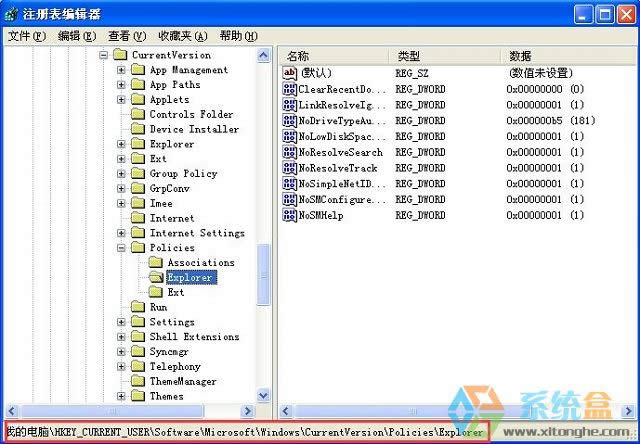This screenshot has width=640, height=444.
Task: Select the GrpConv key
Action: (170, 189)
